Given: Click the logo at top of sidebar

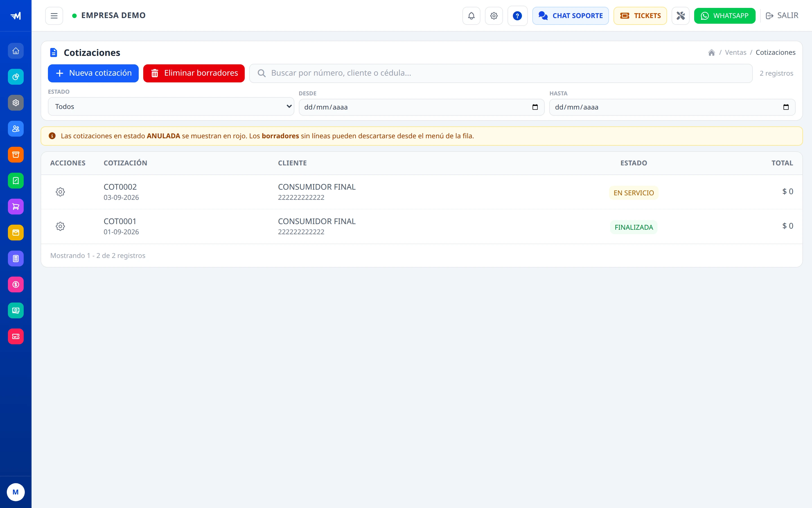Looking at the screenshot, I should (x=16, y=16).
